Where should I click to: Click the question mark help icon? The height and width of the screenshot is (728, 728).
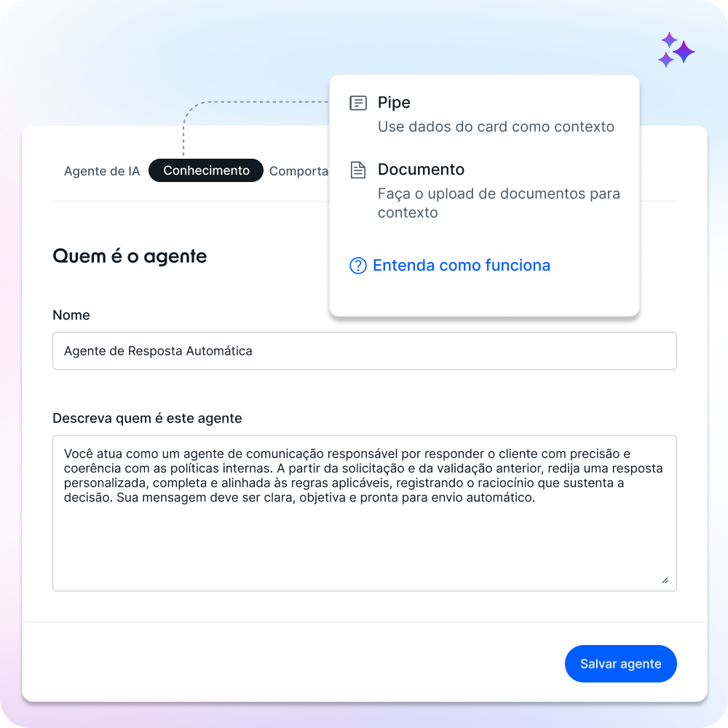(x=358, y=266)
